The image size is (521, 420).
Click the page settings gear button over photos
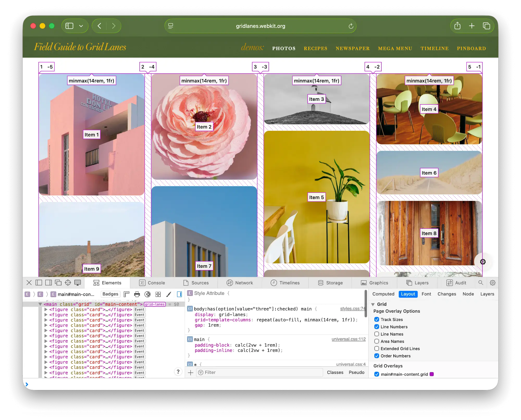(483, 262)
